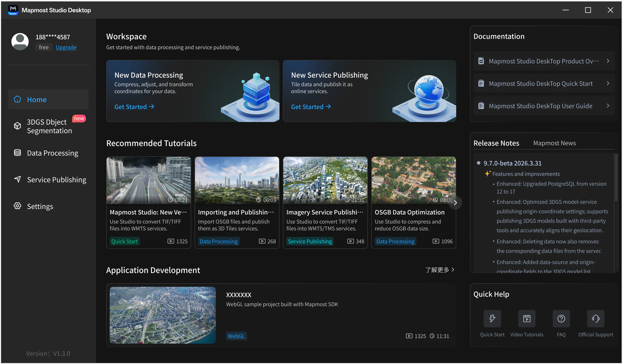The width and height of the screenshot is (623, 364).
Task: Click the 3DGS cube icon in sidebar
Action: pos(17,126)
